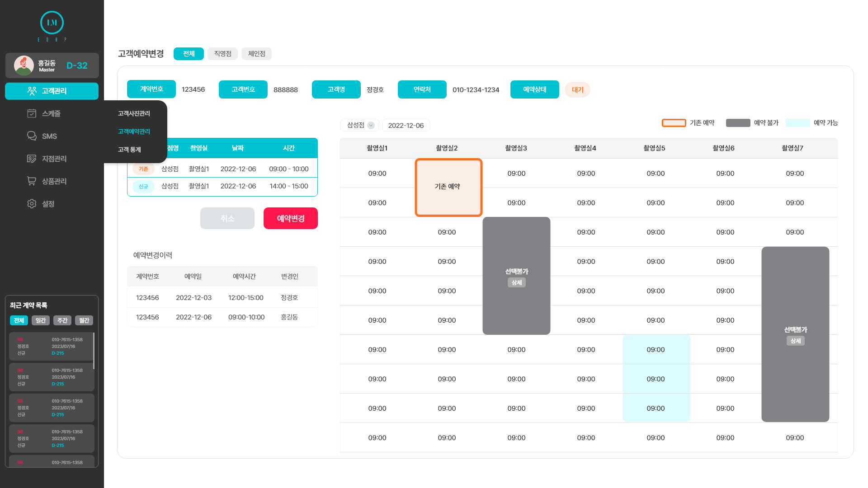868x488 pixels.
Task: Select the 직영점 filter tab
Action: [x=223, y=54]
